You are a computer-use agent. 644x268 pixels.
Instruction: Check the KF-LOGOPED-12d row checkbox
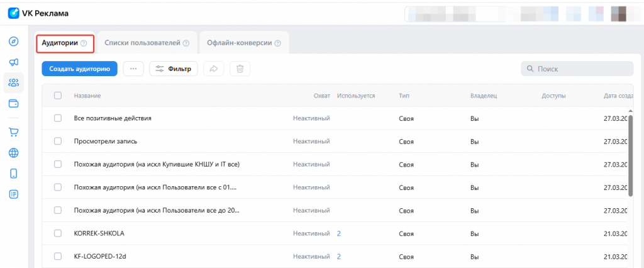(x=58, y=257)
